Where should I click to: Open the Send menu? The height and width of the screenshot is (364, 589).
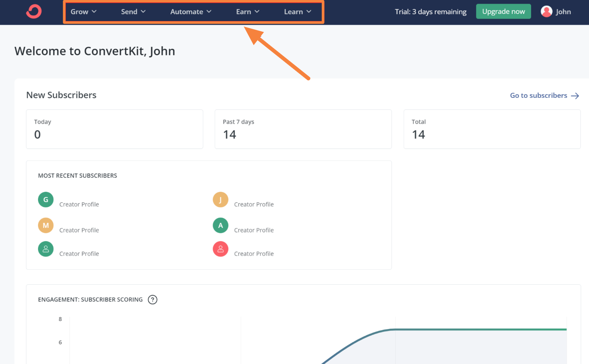(134, 12)
